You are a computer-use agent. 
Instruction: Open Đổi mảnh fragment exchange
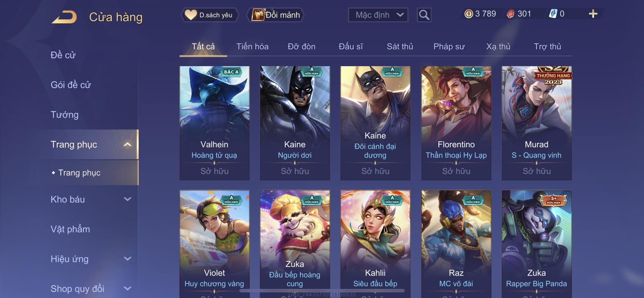(276, 15)
